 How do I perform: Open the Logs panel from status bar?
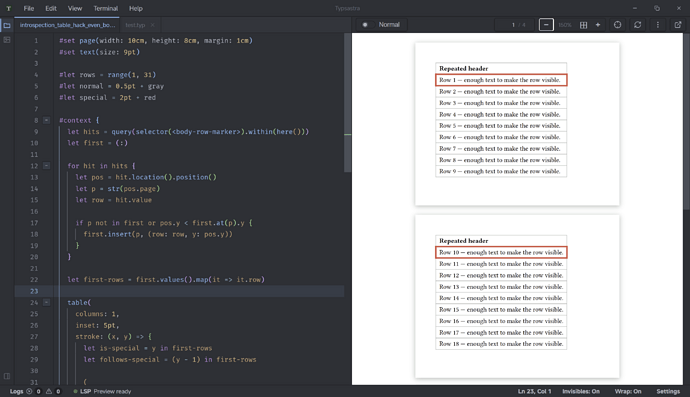17,391
